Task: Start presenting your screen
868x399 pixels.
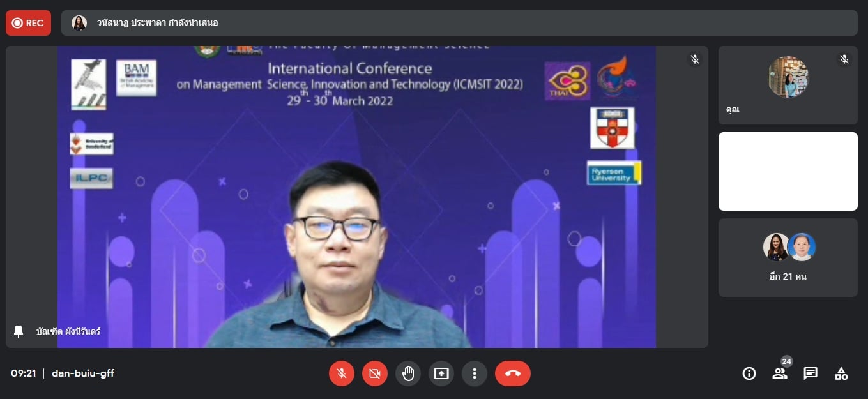Action: coord(441,373)
